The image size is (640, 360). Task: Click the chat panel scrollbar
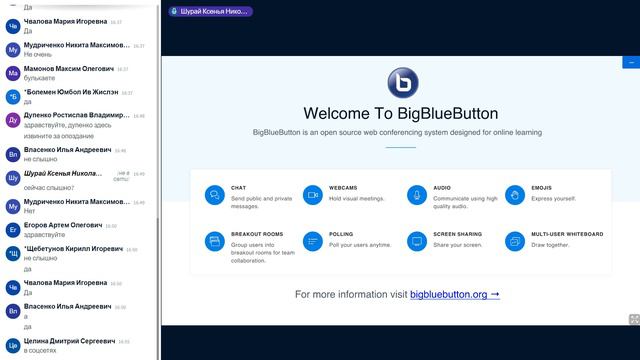pos(158,288)
